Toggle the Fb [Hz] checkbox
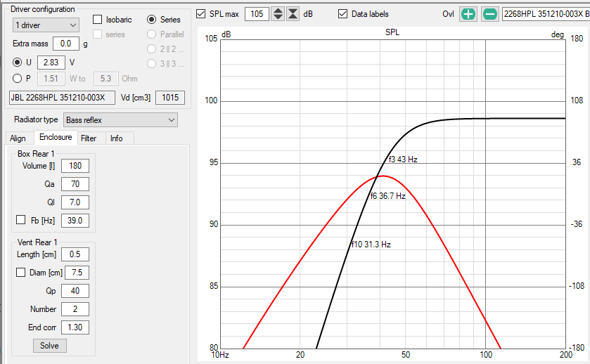 coord(20,220)
